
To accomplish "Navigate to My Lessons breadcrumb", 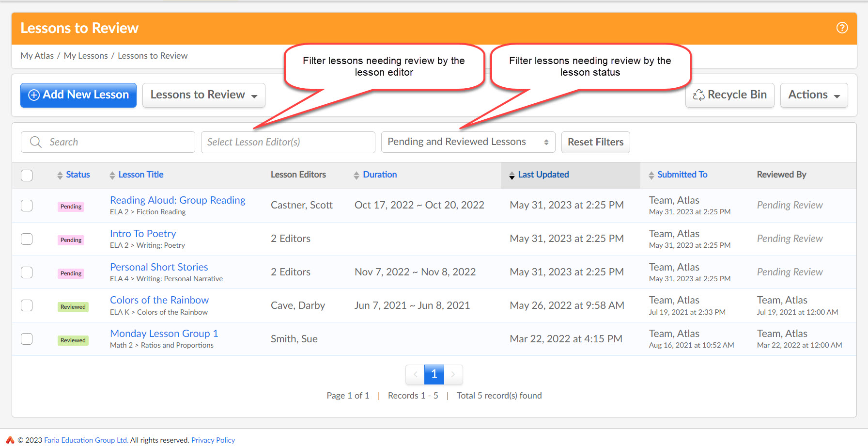I will 86,56.
